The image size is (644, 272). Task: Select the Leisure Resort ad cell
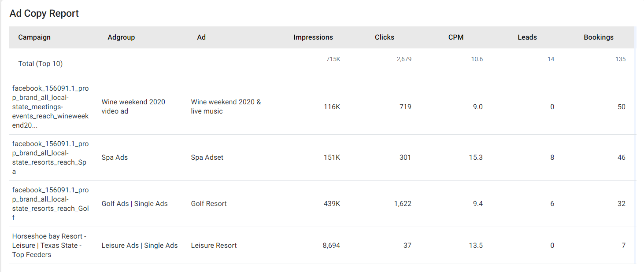214,246
